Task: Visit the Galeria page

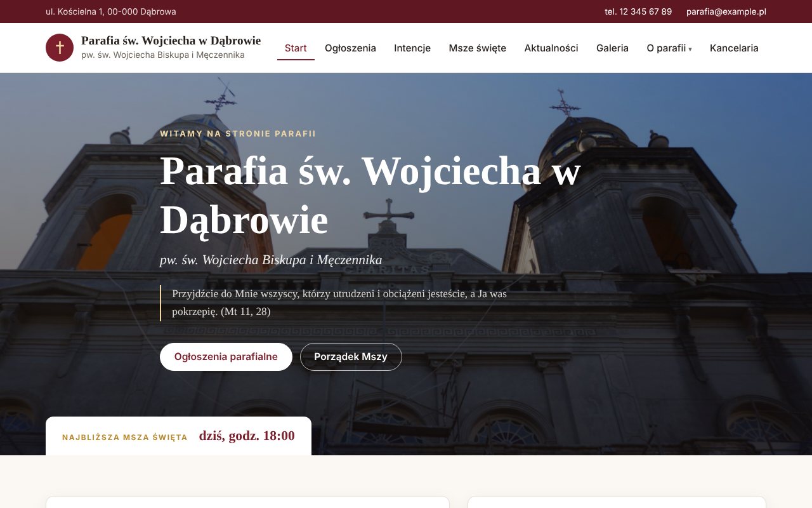Action: pyautogui.click(x=612, y=48)
